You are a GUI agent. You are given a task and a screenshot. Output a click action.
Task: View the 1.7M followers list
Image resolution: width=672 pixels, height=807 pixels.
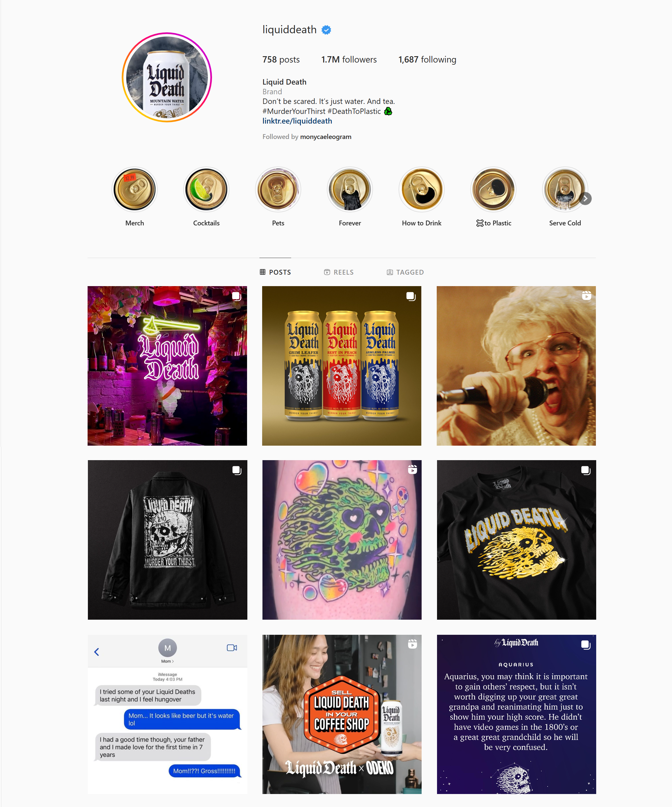pos(349,60)
